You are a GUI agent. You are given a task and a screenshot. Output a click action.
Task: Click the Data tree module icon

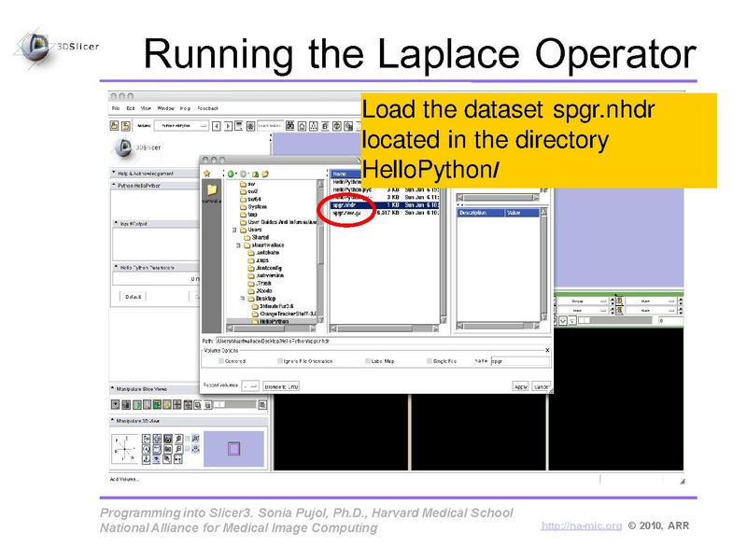[314, 126]
